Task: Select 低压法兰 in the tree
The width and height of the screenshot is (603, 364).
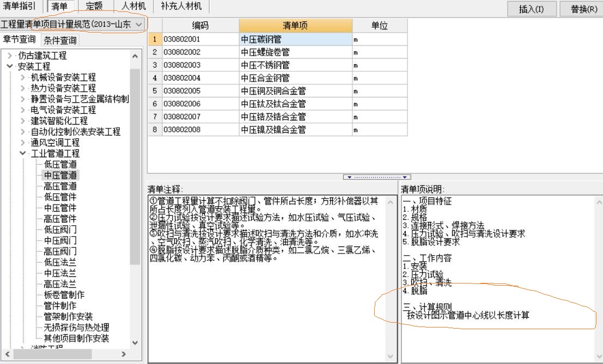Action: tap(60, 262)
